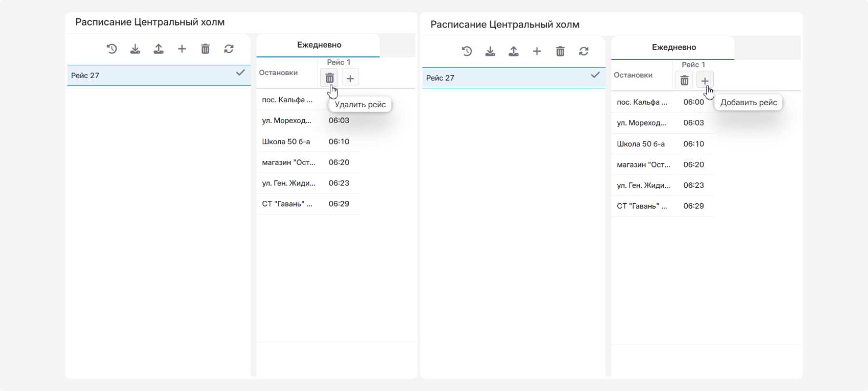Click checkmark on Рейс 27 row, right panel

point(595,75)
